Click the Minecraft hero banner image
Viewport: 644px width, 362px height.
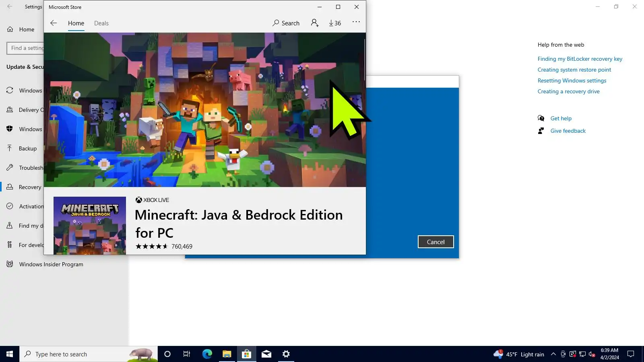click(204, 110)
